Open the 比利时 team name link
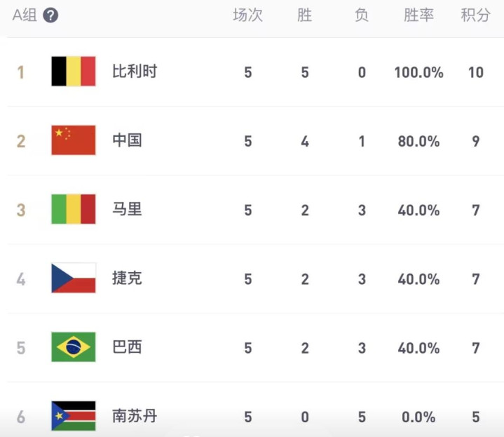Viewport: 504px width, 437px height. (135, 72)
